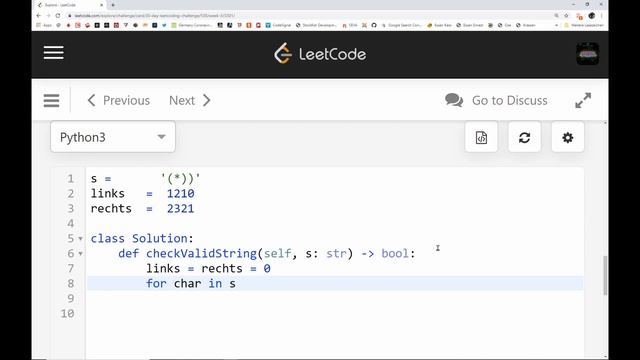Screen dimensions: 640x360
Task: Select the Explore - LeetCode browser tab
Action: coord(70,5)
